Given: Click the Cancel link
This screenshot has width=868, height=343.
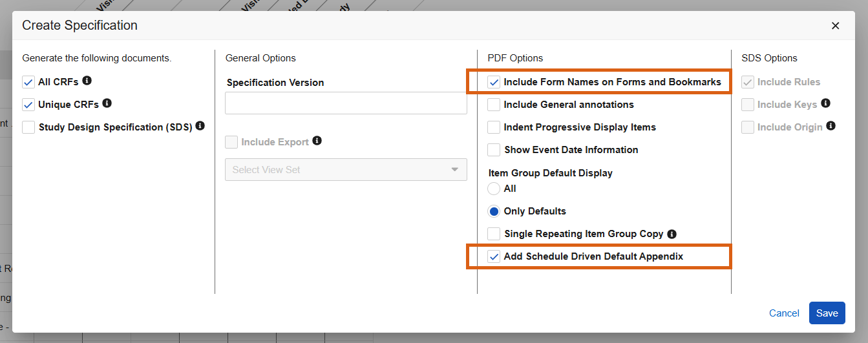Looking at the screenshot, I should click(x=784, y=313).
